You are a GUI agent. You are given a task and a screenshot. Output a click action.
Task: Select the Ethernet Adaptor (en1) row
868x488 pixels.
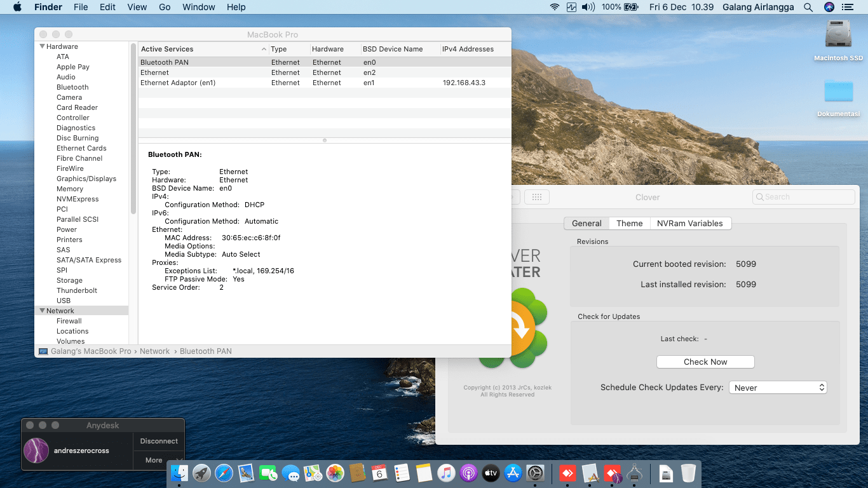325,83
